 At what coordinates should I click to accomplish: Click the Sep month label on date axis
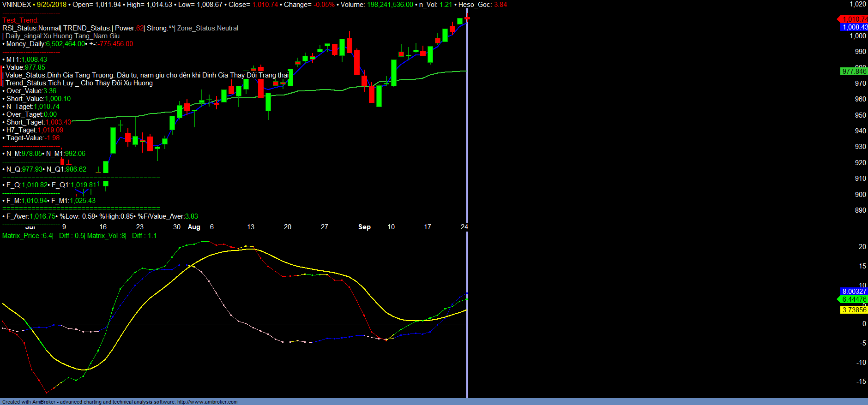(364, 227)
